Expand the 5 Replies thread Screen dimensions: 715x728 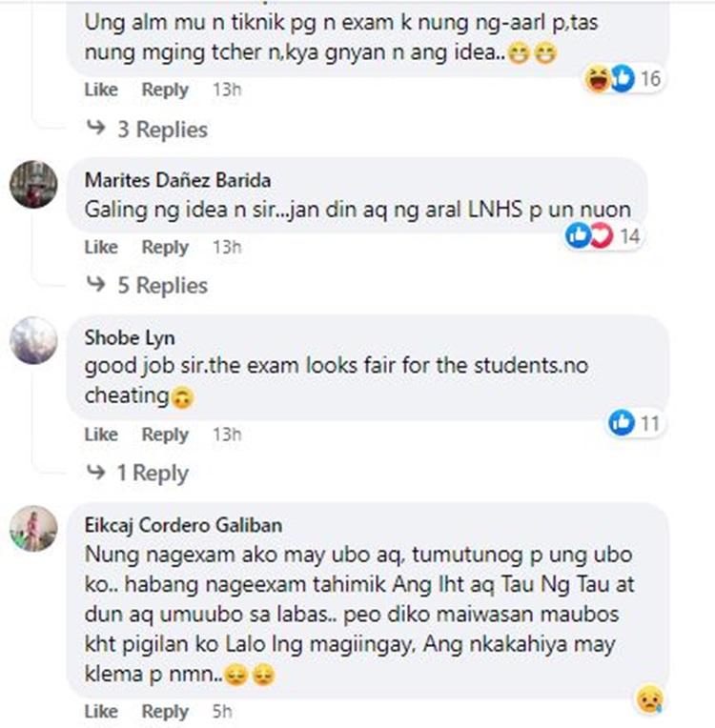[147, 285]
